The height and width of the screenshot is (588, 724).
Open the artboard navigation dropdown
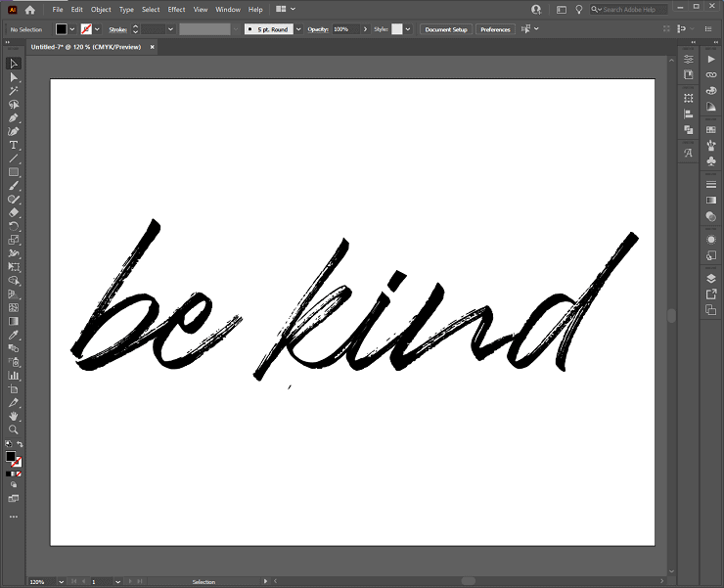coord(117,581)
